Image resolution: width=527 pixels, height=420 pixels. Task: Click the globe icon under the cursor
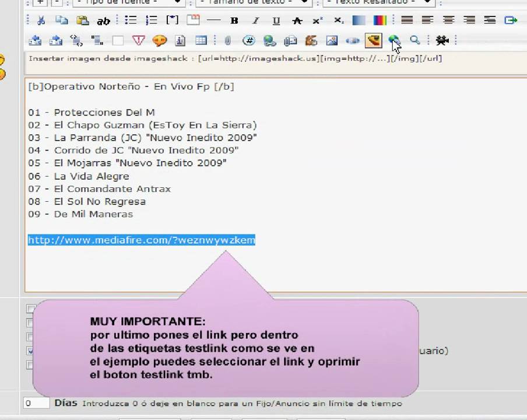click(x=394, y=41)
